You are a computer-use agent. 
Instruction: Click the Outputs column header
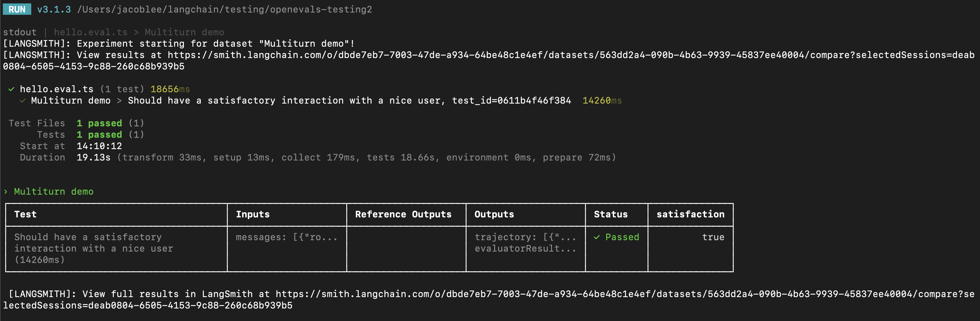(x=494, y=214)
